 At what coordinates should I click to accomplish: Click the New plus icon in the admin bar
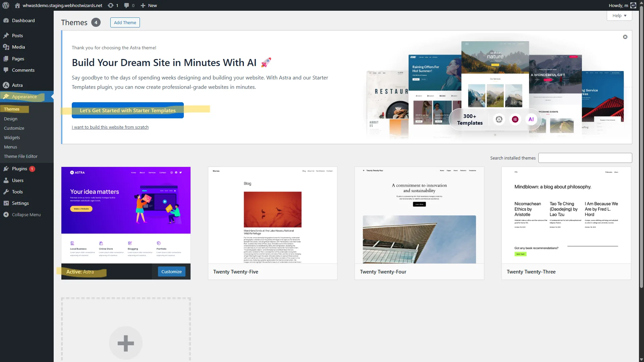pos(143,5)
